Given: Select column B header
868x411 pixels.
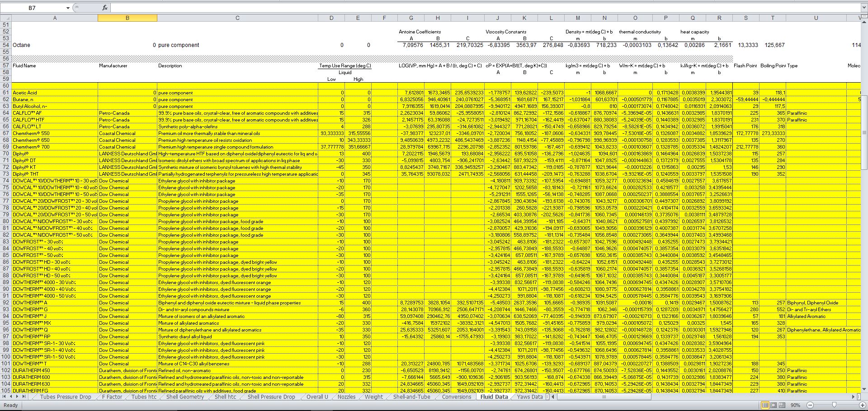Looking at the screenshot, I should pos(127,18).
